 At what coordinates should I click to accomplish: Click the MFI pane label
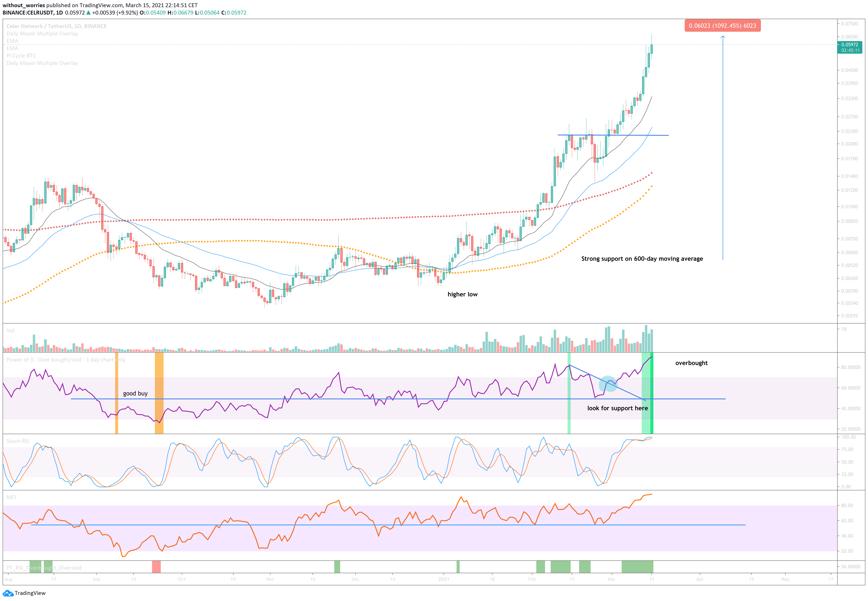pyautogui.click(x=11, y=497)
